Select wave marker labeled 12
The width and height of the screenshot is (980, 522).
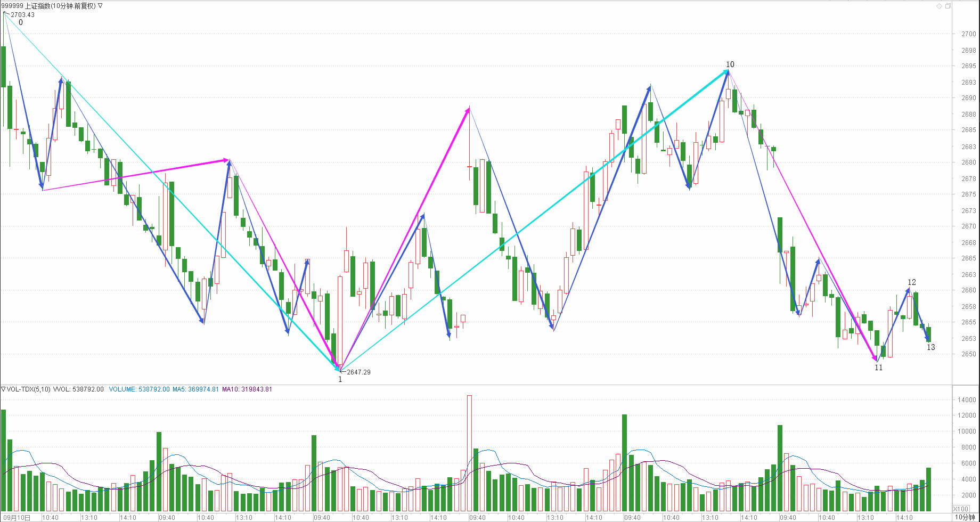912,282
